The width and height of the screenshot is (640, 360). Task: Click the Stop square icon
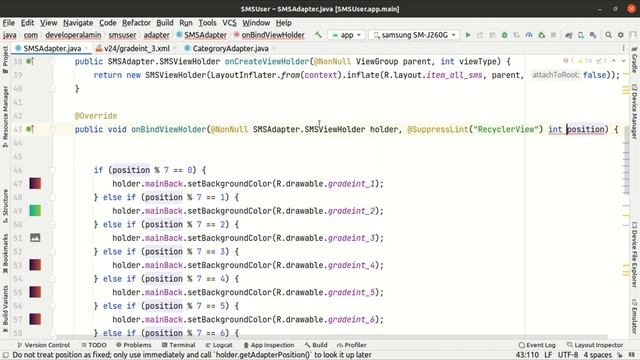[x=553, y=35]
